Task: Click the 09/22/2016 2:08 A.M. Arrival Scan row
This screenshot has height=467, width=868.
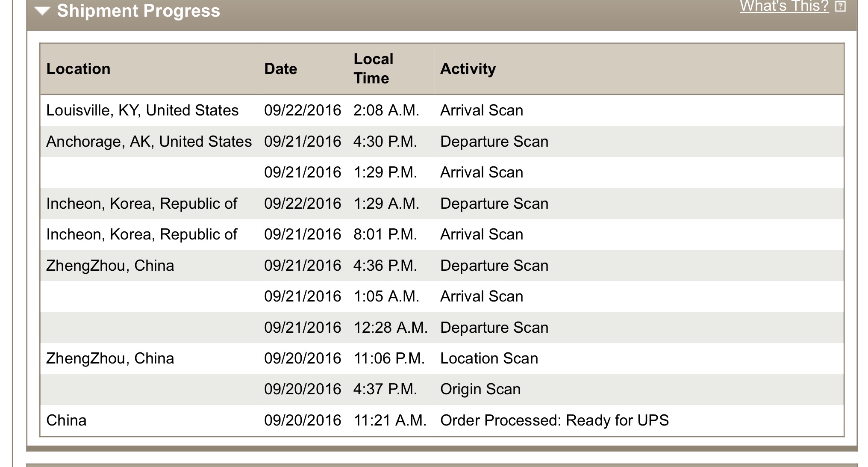Action: click(442, 110)
